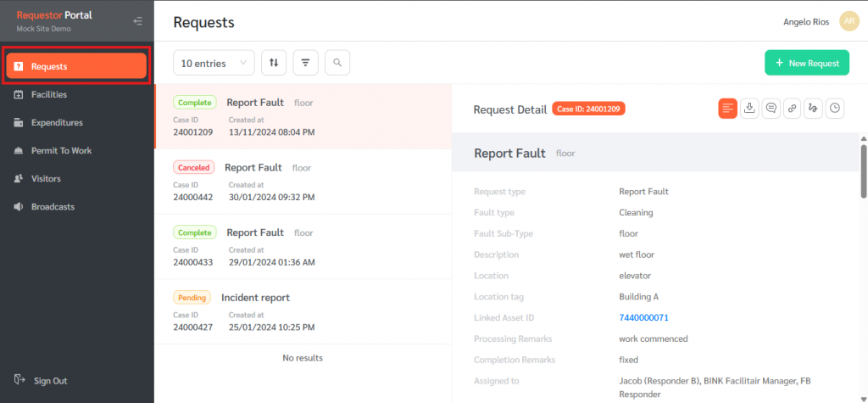Go to Permit To Work section
Image resolution: width=868 pixels, height=403 pixels.
point(61,150)
